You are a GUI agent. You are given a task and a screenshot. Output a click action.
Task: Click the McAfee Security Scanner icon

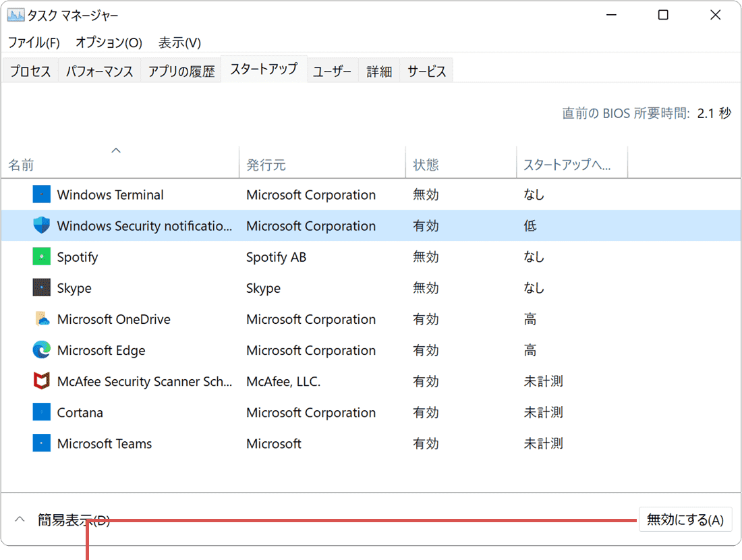pos(42,381)
